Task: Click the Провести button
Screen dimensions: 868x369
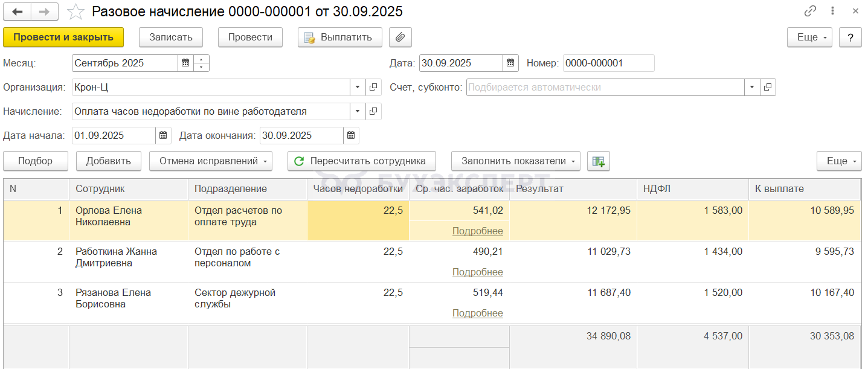Action: (250, 37)
